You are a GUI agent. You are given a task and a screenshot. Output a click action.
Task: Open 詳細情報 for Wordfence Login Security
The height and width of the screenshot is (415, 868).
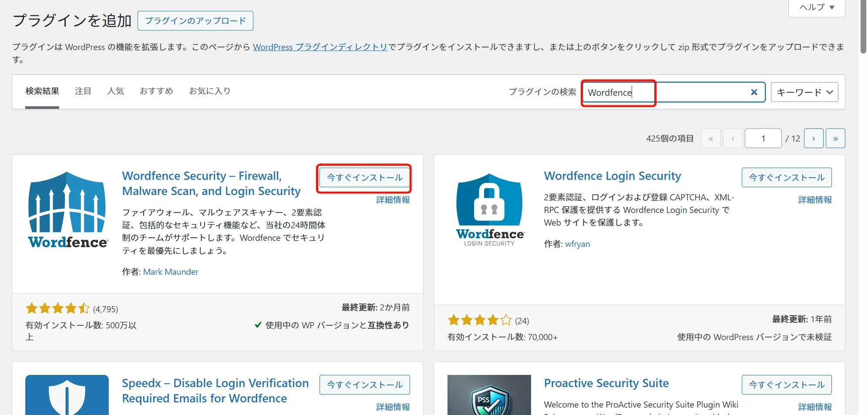tap(814, 200)
